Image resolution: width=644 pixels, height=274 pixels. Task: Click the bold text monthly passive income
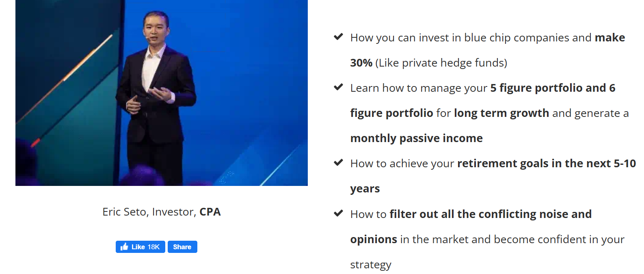(416, 138)
